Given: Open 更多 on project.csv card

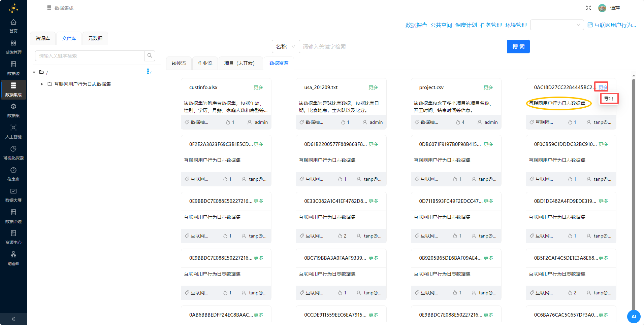Looking at the screenshot, I should pyautogui.click(x=488, y=87).
